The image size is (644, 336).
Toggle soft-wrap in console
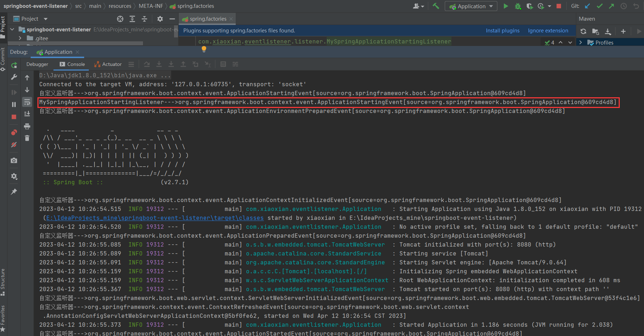(x=27, y=102)
